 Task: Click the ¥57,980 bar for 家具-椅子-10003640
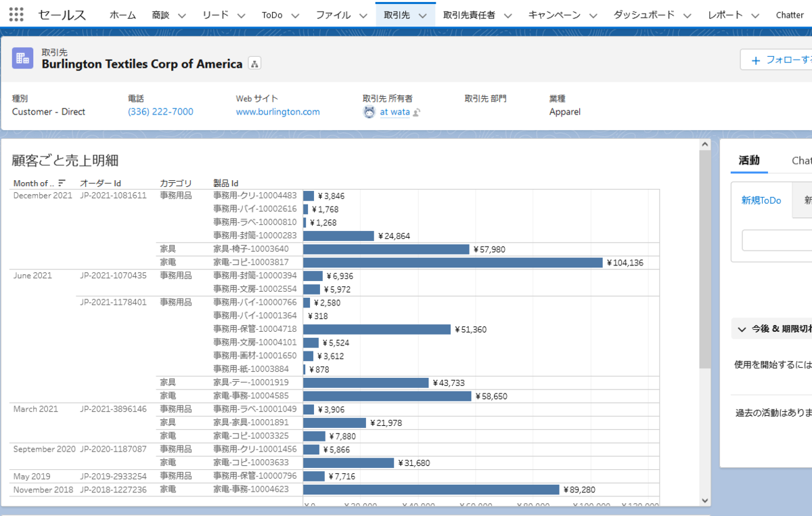386,249
